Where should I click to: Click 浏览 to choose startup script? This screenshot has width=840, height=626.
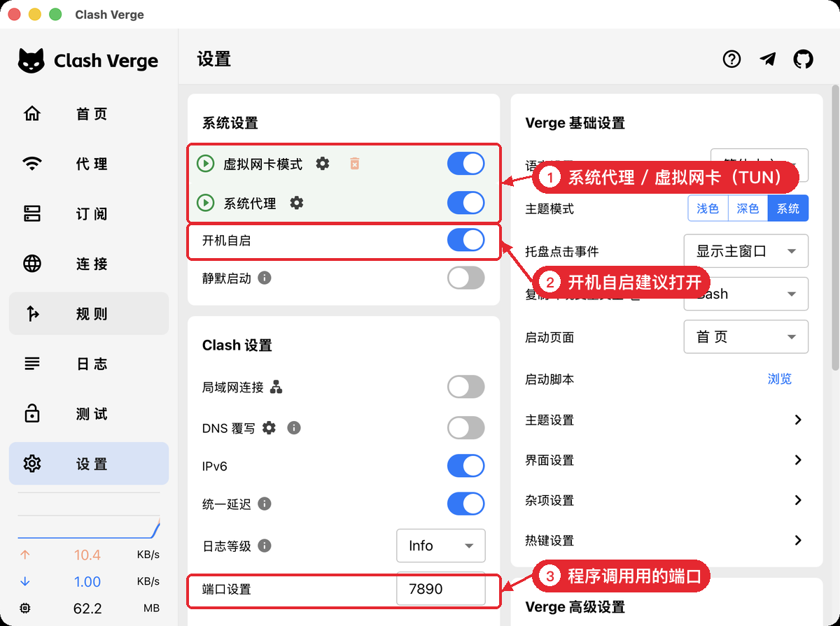780,379
